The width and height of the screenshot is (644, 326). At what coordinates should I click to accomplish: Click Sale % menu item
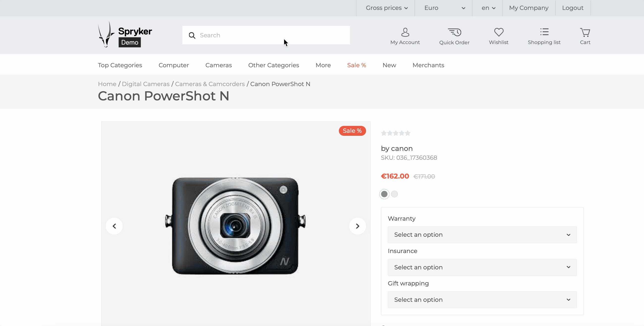click(x=357, y=65)
